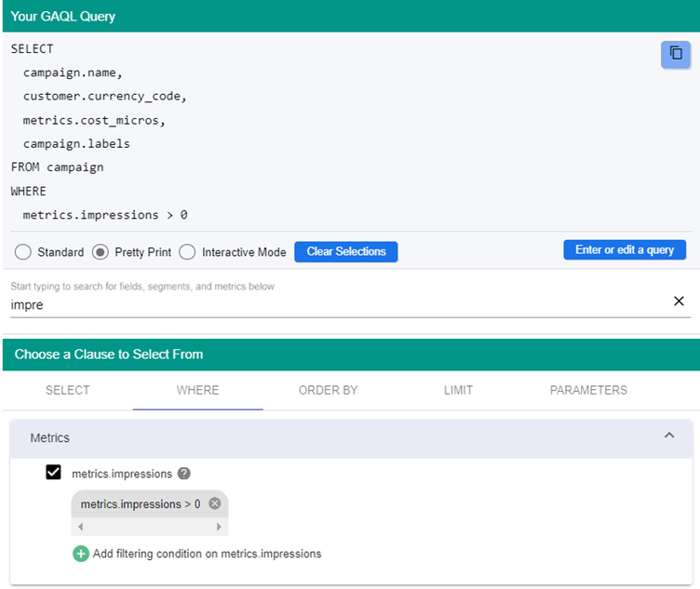Copy the GAQL query to clipboard
Image resolution: width=700 pixels, height=589 pixels.
[x=676, y=55]
